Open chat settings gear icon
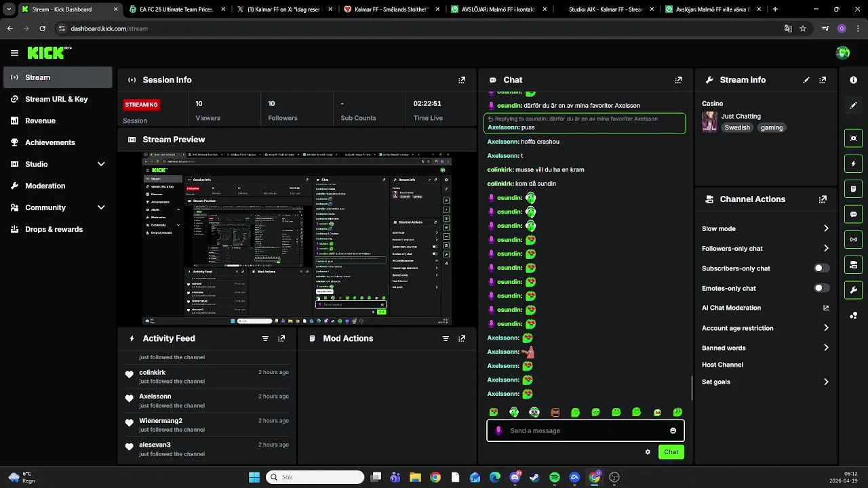 click(x=648, y=452)
